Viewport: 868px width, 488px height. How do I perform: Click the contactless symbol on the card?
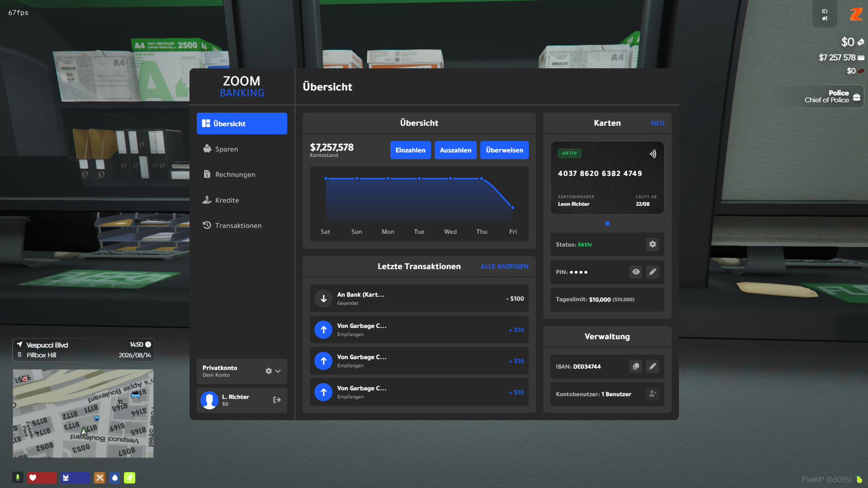(x=652, y=154)
